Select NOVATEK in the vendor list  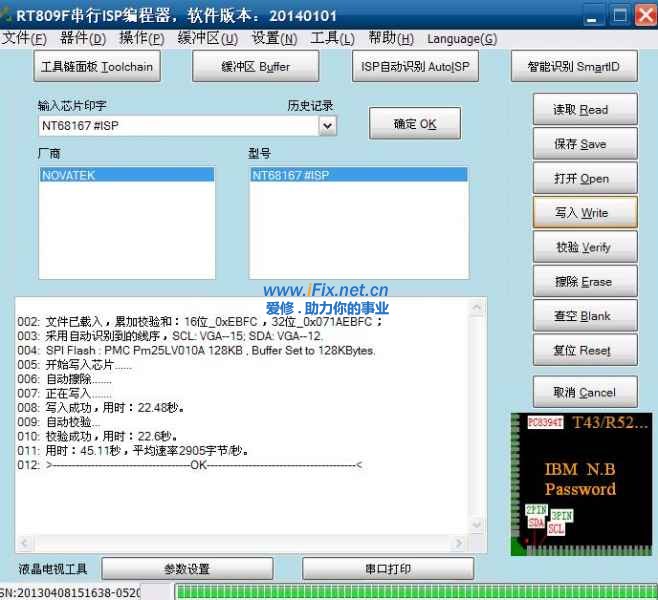click(x=127, y=175)
